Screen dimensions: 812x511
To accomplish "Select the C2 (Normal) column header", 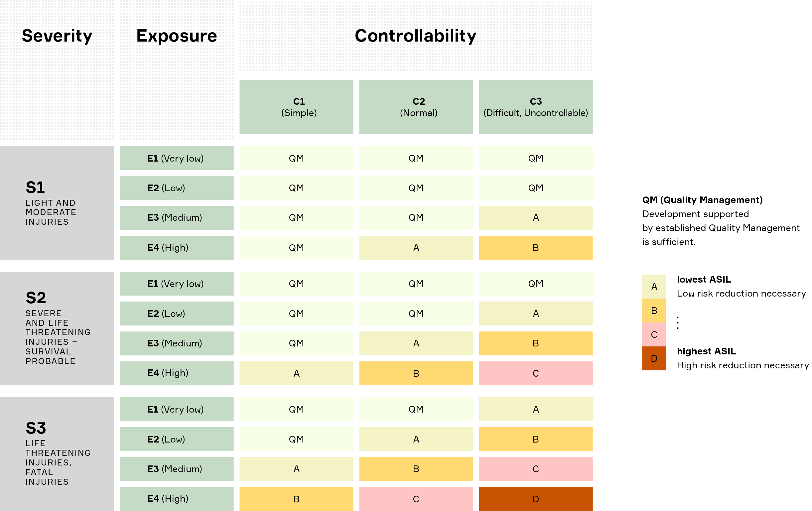I will click(x=416, y=107).
